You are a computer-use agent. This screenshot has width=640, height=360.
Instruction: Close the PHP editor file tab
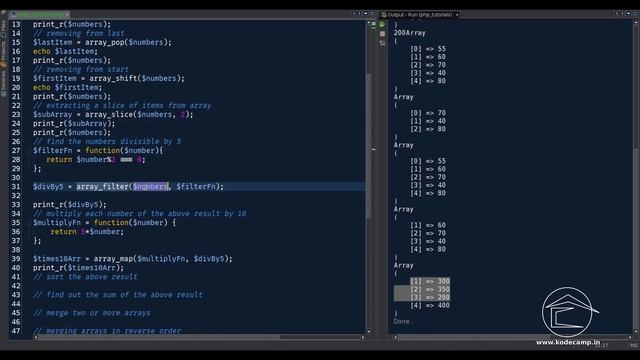click(67, 15)
